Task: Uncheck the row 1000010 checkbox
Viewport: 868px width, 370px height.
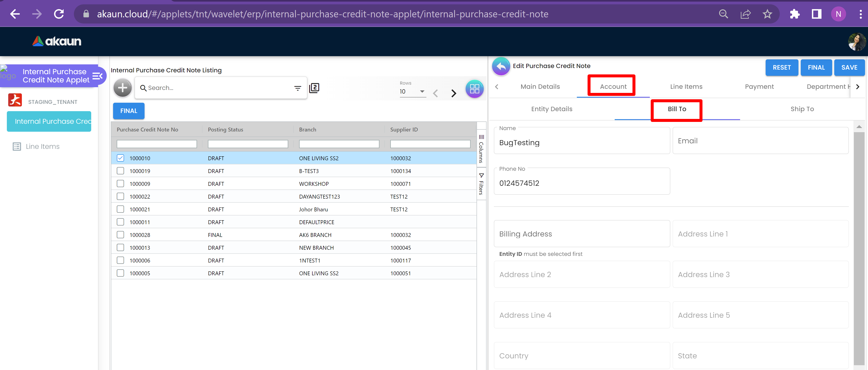Action: coord(120,158)
